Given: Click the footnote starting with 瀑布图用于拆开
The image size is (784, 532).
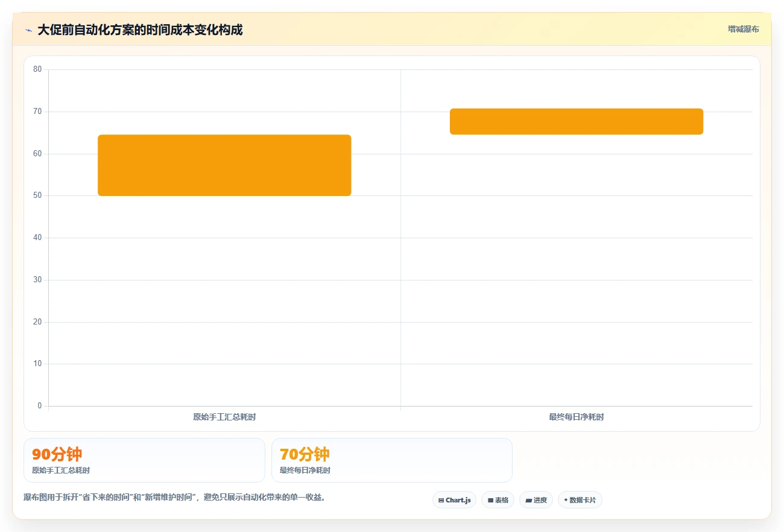Looking at the screenshot, I should point(174,498).
